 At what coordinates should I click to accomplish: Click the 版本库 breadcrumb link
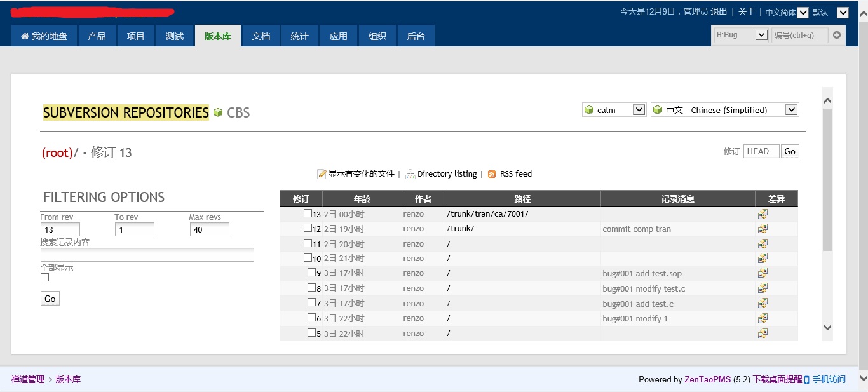pos(68,379)
